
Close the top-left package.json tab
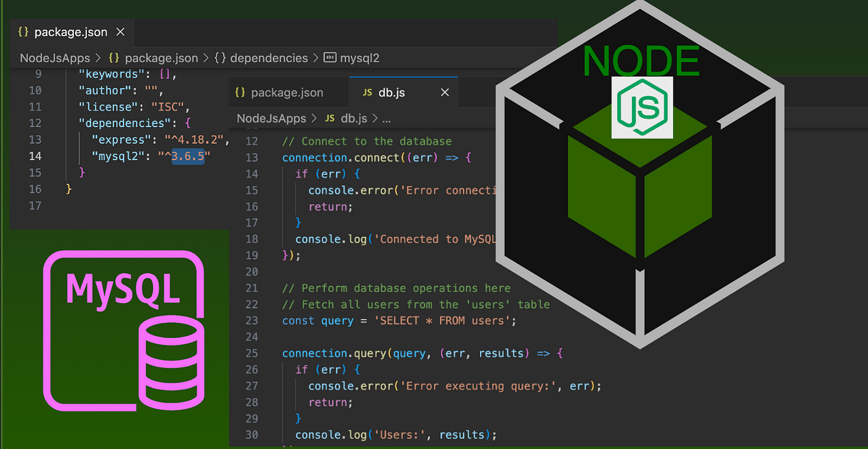[x=120, y=32]
